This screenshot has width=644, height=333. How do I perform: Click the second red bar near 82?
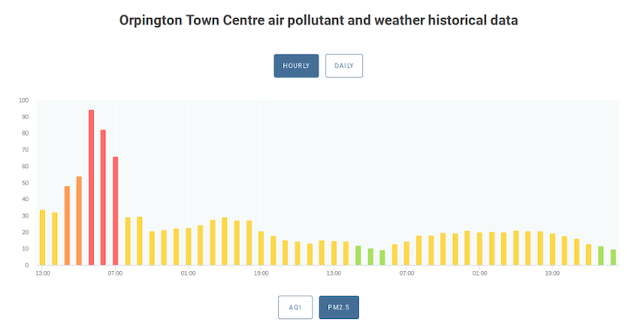(x=103, y=197)
